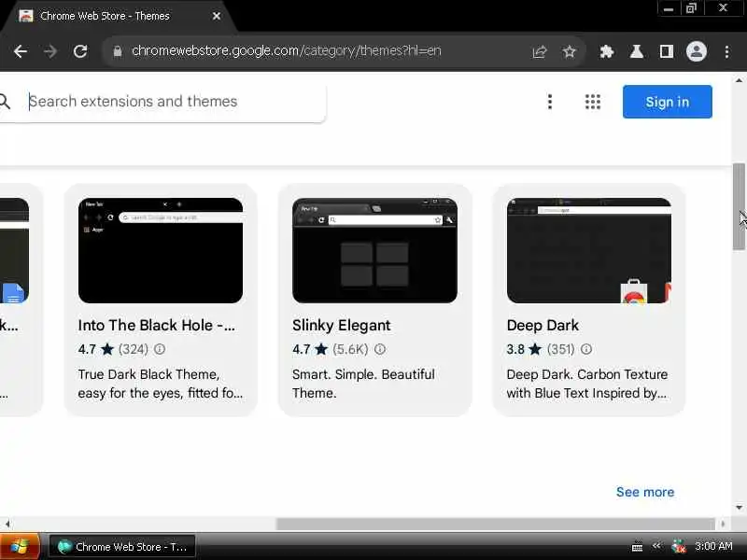Open the Chrome Labs flask icon

(637, 51)
